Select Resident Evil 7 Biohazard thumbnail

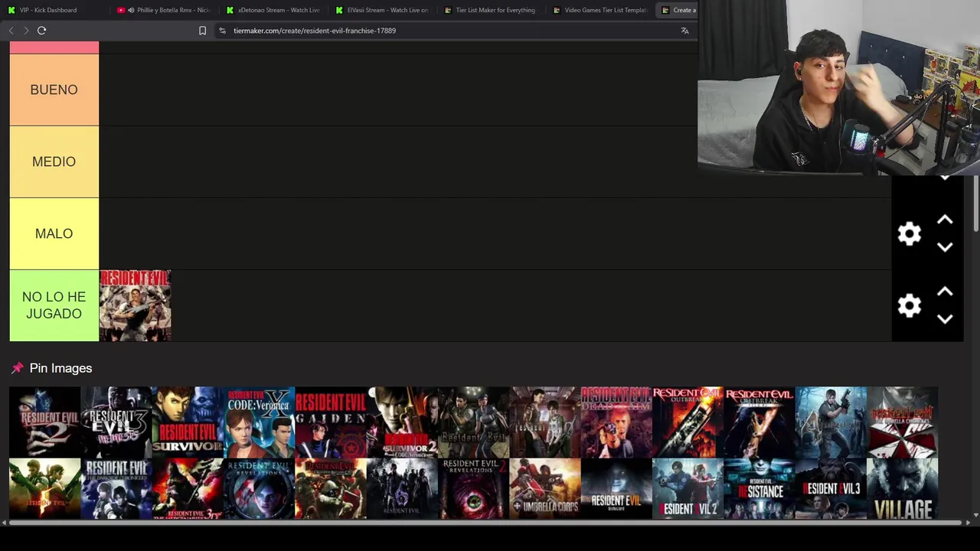(x=616, y=489)
